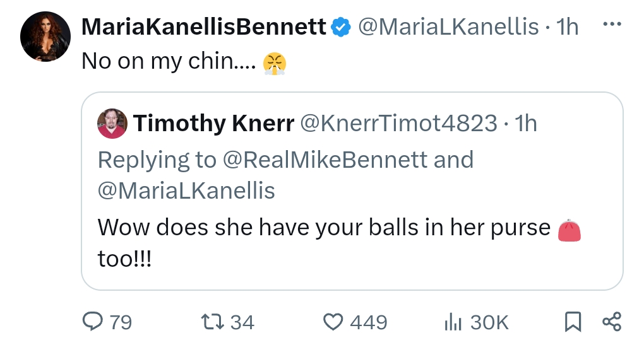Viewport: 644px width, 345px height.
Task: Open Timothy Knerr's display name link
Action: [x=213, y=124]
